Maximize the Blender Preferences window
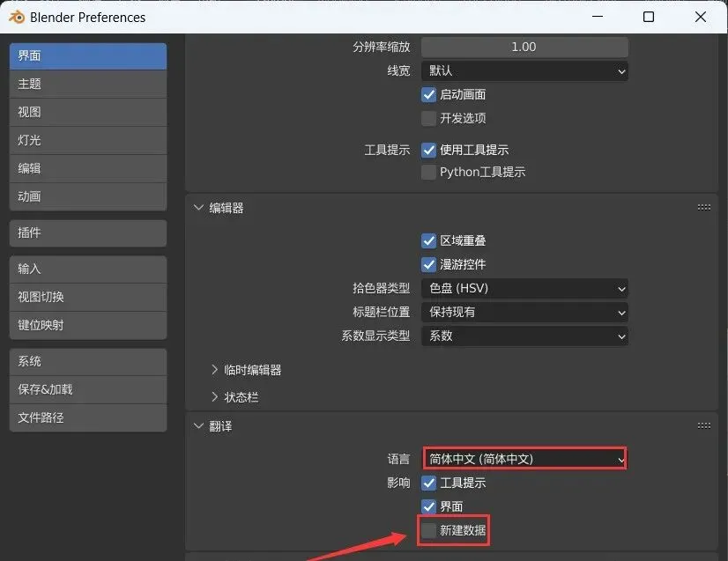 tap(649, 17)
